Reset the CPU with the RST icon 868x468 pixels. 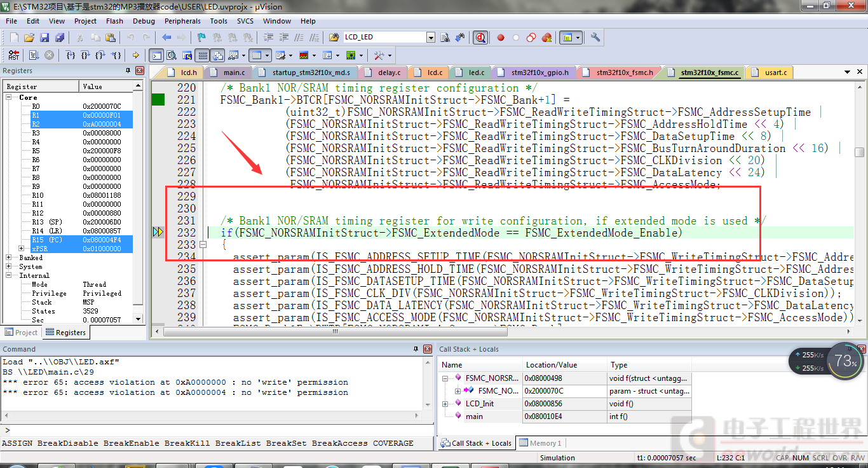[x=14, y=55]
